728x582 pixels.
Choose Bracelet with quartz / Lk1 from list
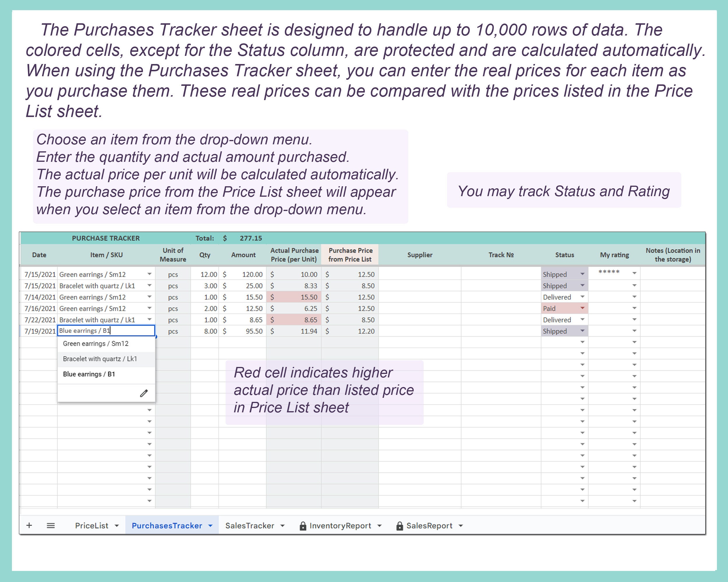point(106,359)
